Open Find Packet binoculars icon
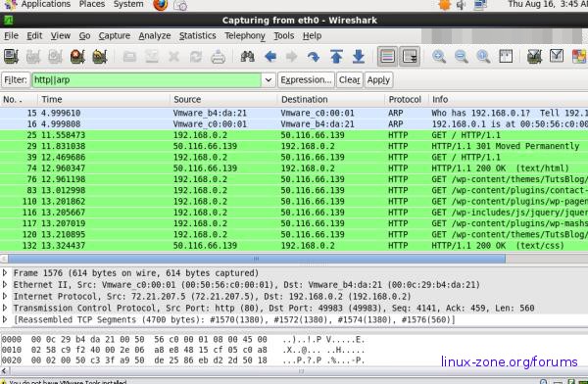Image resolution: width=588 pixels, height=384 pixels. (x=248, y=57)
